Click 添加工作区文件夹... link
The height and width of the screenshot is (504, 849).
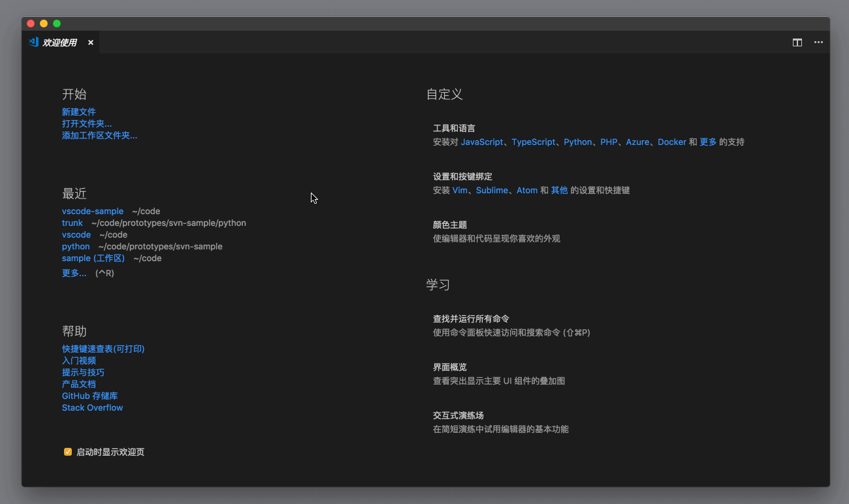[99, 135]
